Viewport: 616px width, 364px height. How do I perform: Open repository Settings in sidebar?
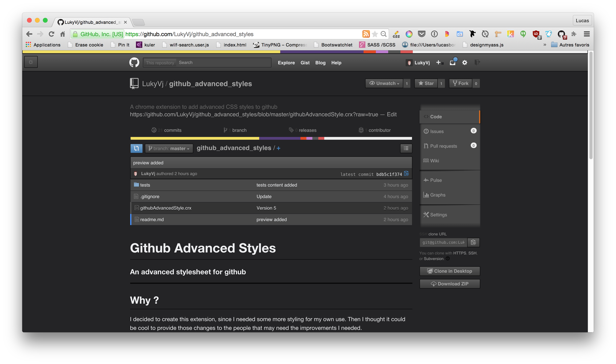coord(449,215)
